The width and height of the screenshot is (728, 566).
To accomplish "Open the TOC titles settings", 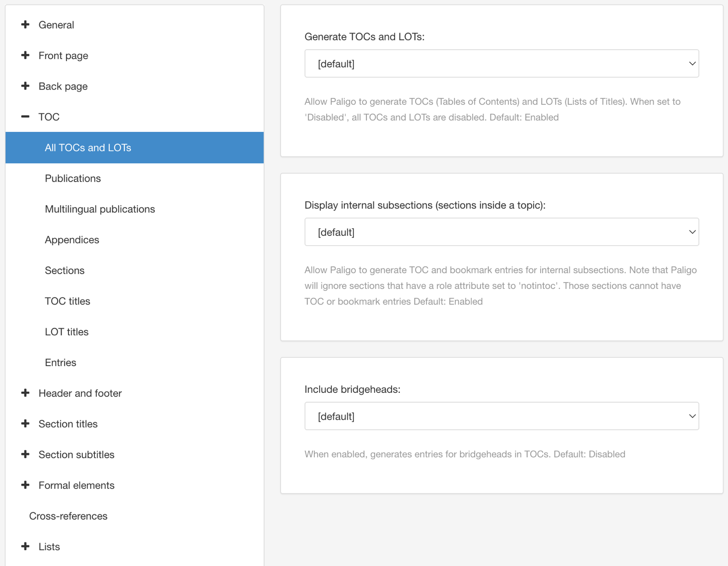I will [x=67, y=301].
